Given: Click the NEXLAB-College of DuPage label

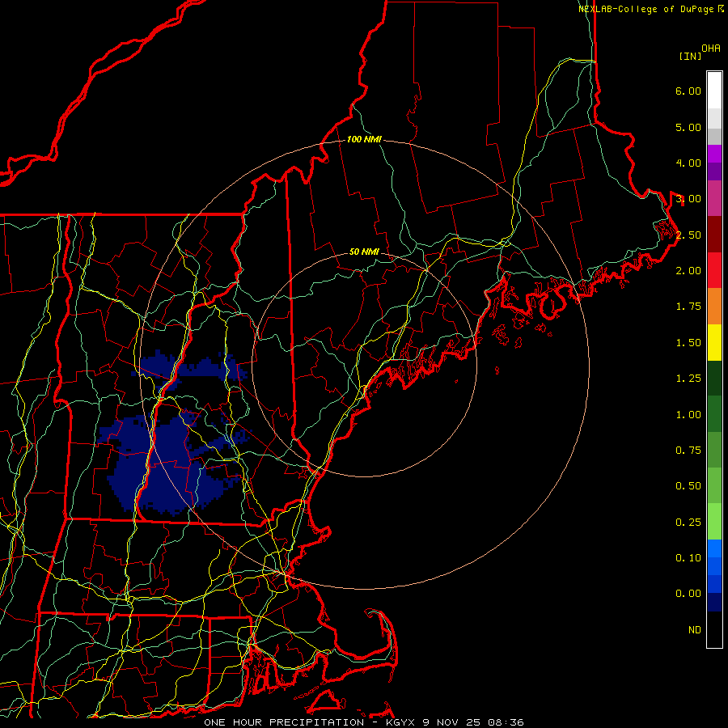Looking at the screenshot, I should point(650,9).
